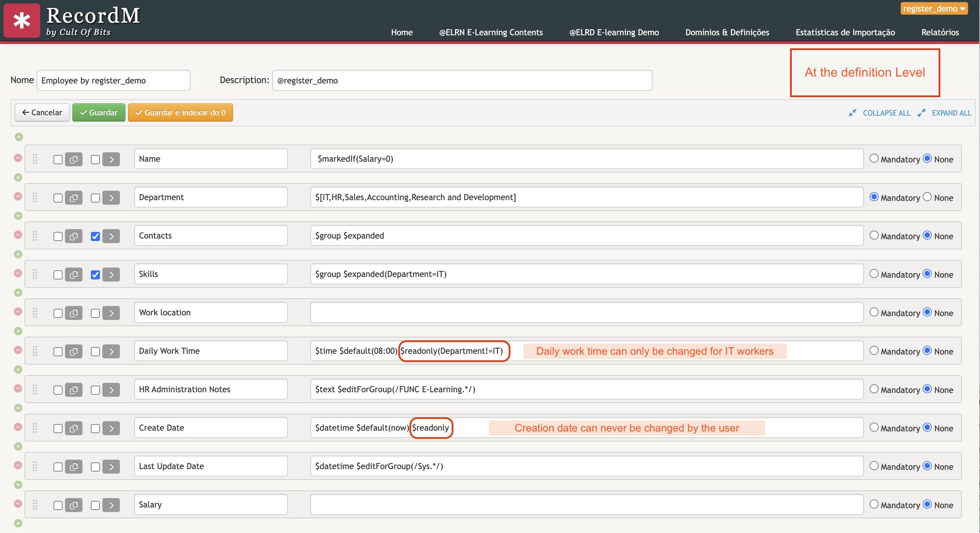Select None for the Create Date field

(x=927, y=427)
